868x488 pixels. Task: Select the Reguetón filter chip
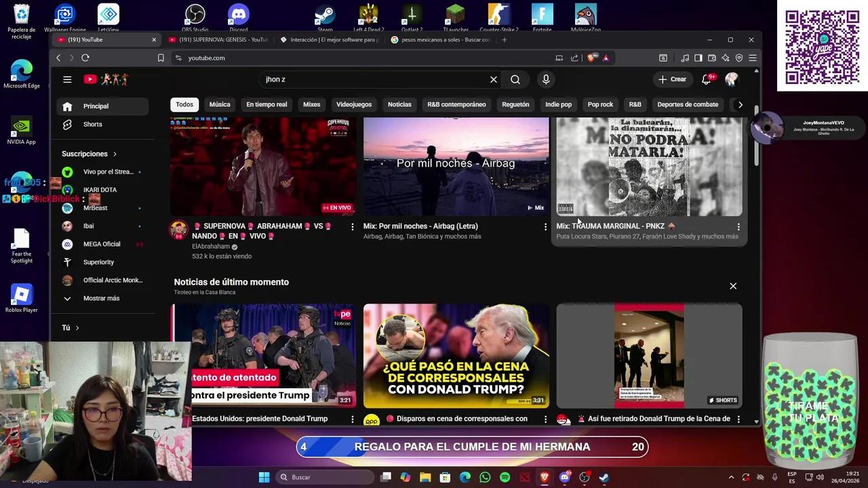pos(515,104)
